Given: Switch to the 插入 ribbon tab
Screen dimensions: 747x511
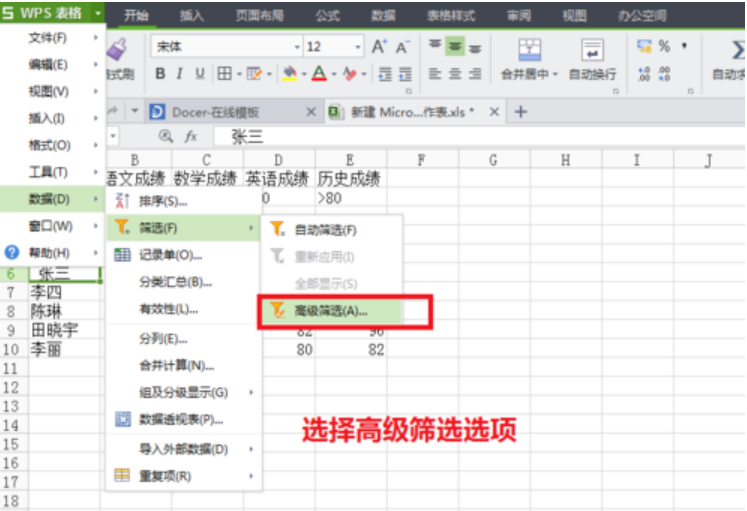Looking at the screenshot, I should click(191, 15).
